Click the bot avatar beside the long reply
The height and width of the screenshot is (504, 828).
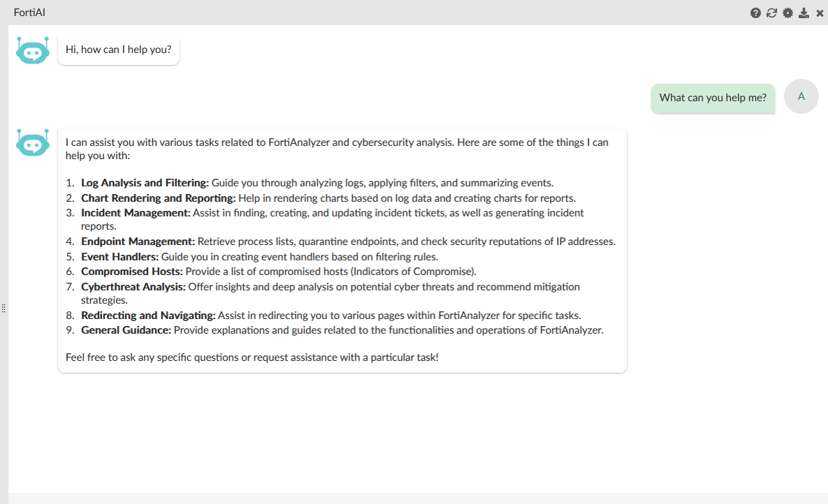click(x=33, y=143)
